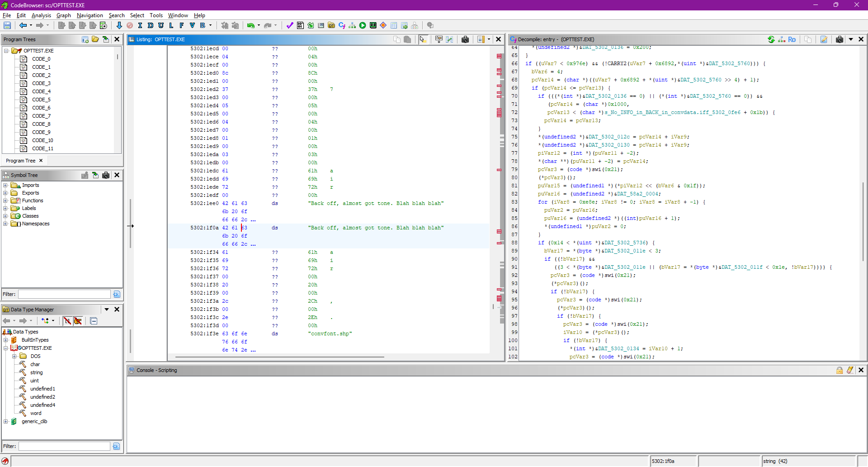
Task: Toggle filter pointers crossed-hand button in Data Type Manager
Action: 78,321
